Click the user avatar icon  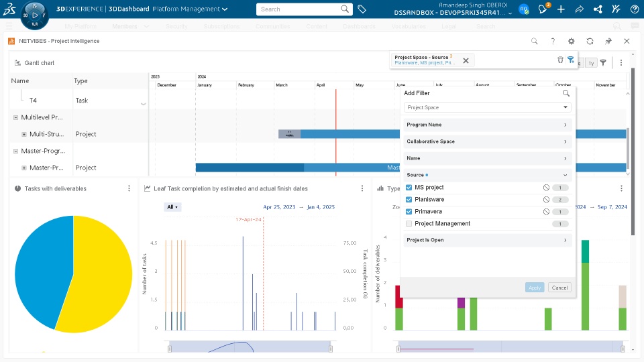(x=524, y=9)
